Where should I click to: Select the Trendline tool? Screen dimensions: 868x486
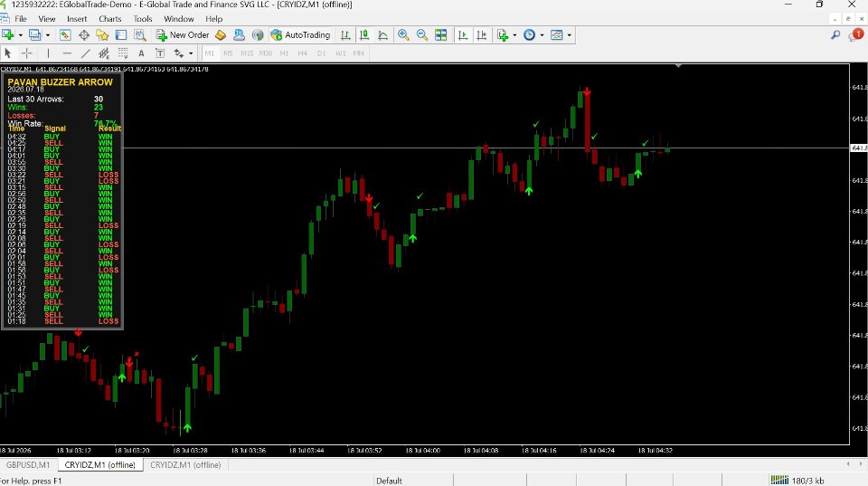tap(85, 53)
